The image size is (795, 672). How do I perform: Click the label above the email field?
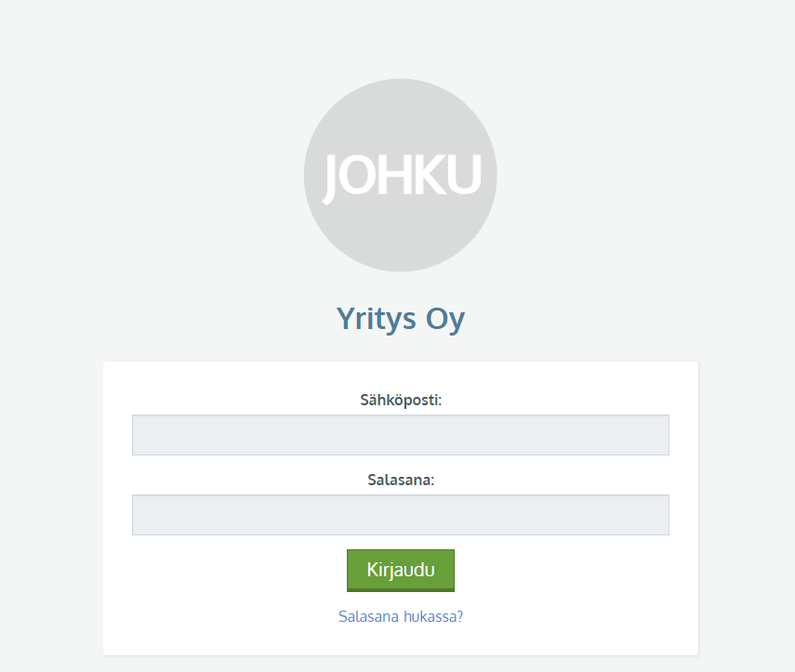[x=401, y=400]
